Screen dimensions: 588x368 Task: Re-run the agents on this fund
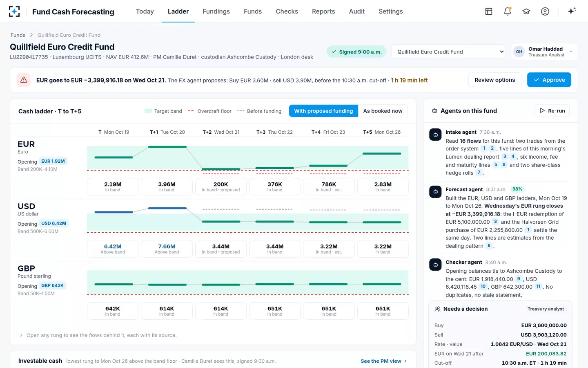(552, 110)
